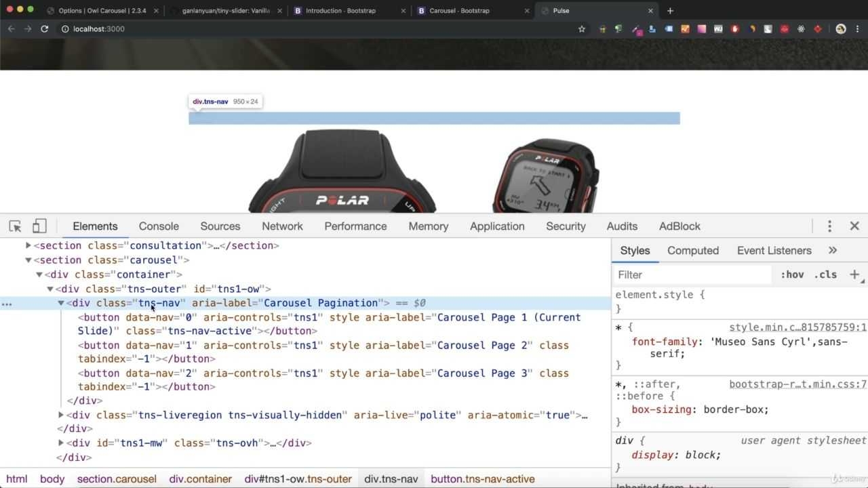
Task: Switch to the Performance tab
Action: pos(355,226)
